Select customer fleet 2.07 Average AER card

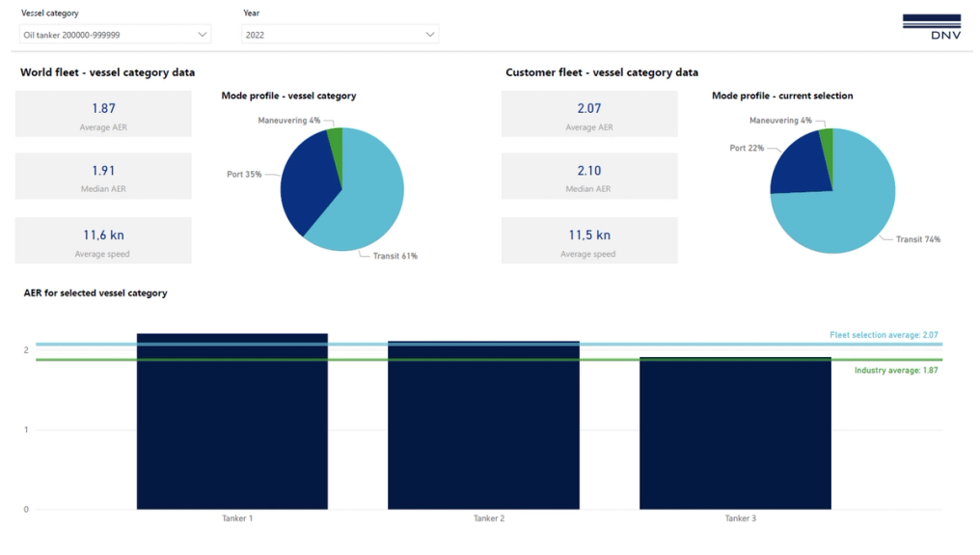pos(589,114)
